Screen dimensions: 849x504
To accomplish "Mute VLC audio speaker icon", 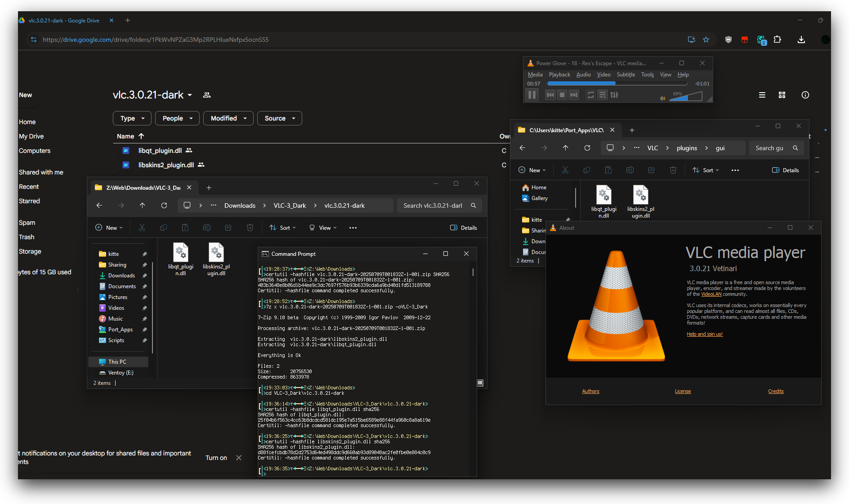I will (662, 98).
